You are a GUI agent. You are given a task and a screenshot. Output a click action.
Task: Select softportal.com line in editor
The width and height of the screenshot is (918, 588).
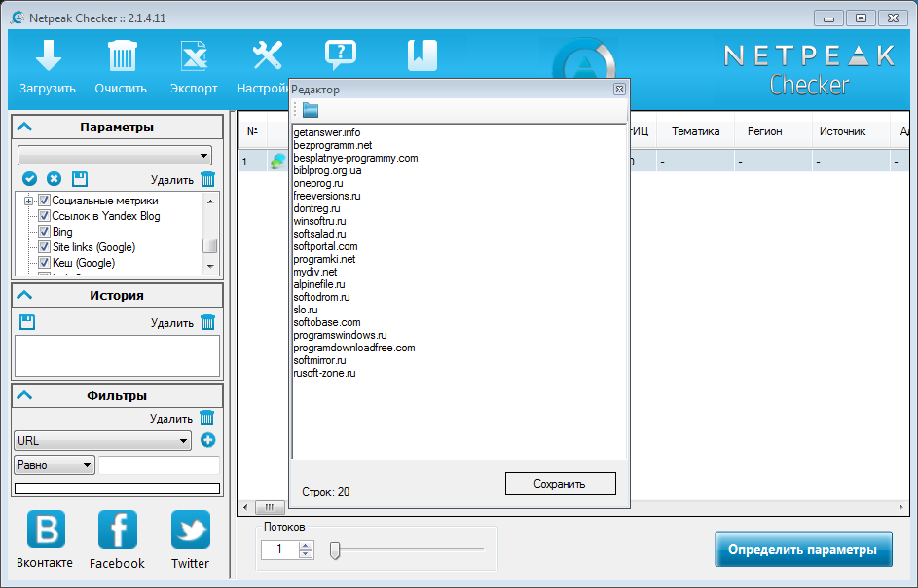[325, 246]
